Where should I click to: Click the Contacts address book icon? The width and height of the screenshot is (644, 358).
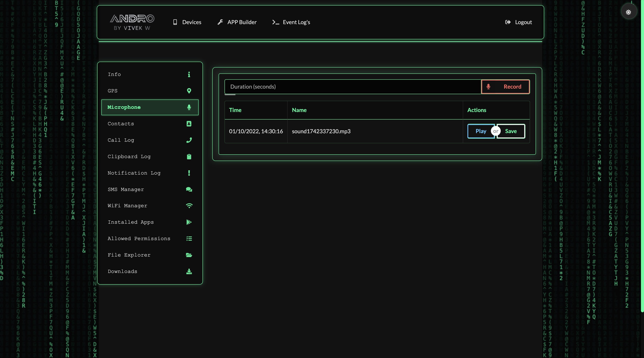click(189, 124)
